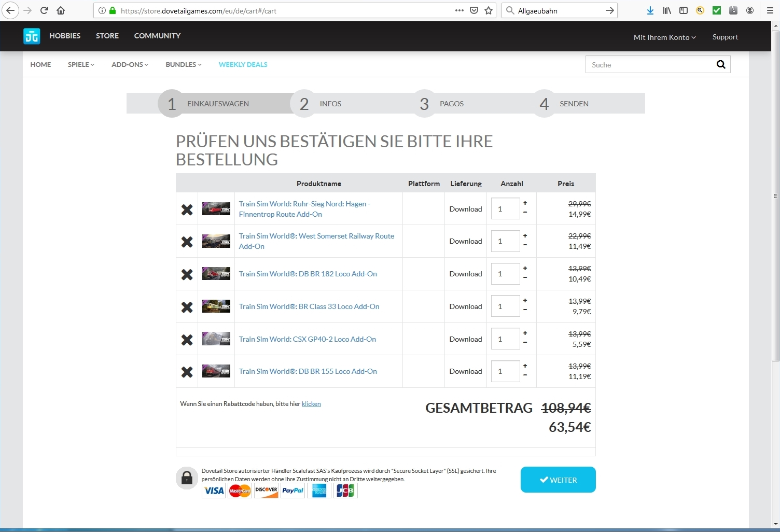This screenshot has height=532, width=780.
Task: Show site information via the circled i icon
Action: click(102, 10)
